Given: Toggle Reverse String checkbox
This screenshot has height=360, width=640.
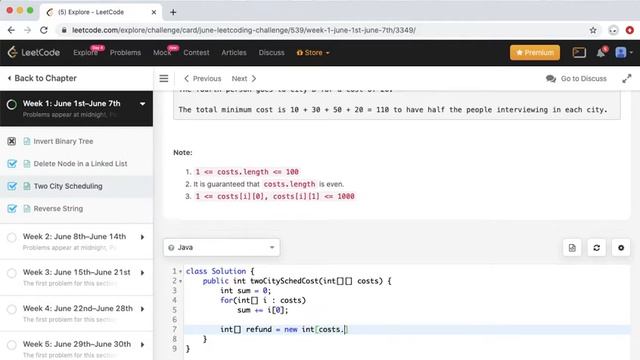Looking at the screenshot, I should coord(12,209).
